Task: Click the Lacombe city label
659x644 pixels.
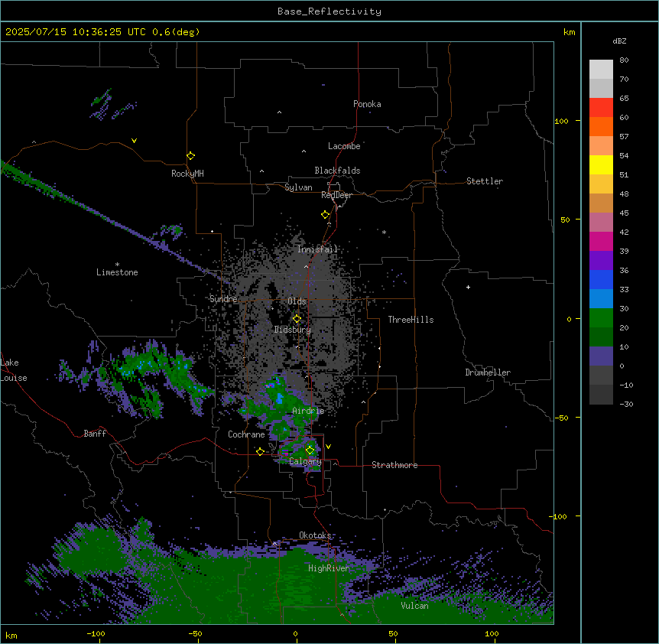Action: (344, 146)
